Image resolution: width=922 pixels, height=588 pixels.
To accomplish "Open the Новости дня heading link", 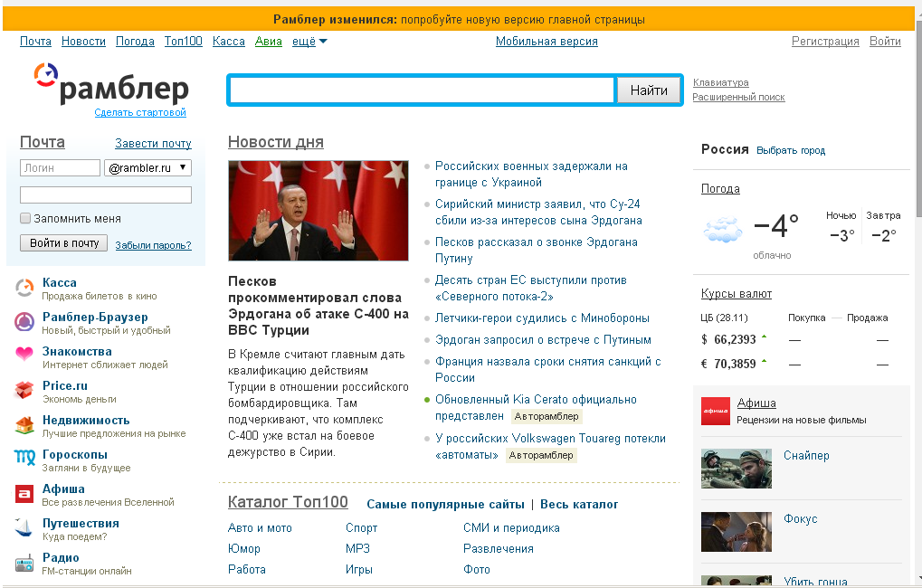I will 276,142.
